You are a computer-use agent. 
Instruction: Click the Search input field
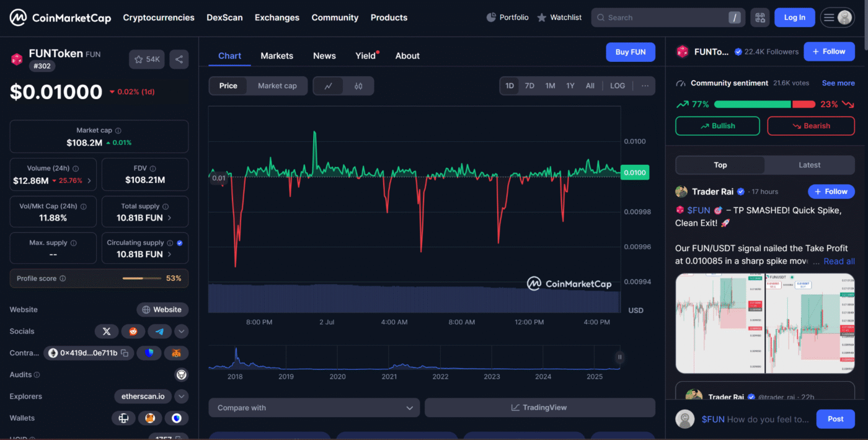(668, 17)
